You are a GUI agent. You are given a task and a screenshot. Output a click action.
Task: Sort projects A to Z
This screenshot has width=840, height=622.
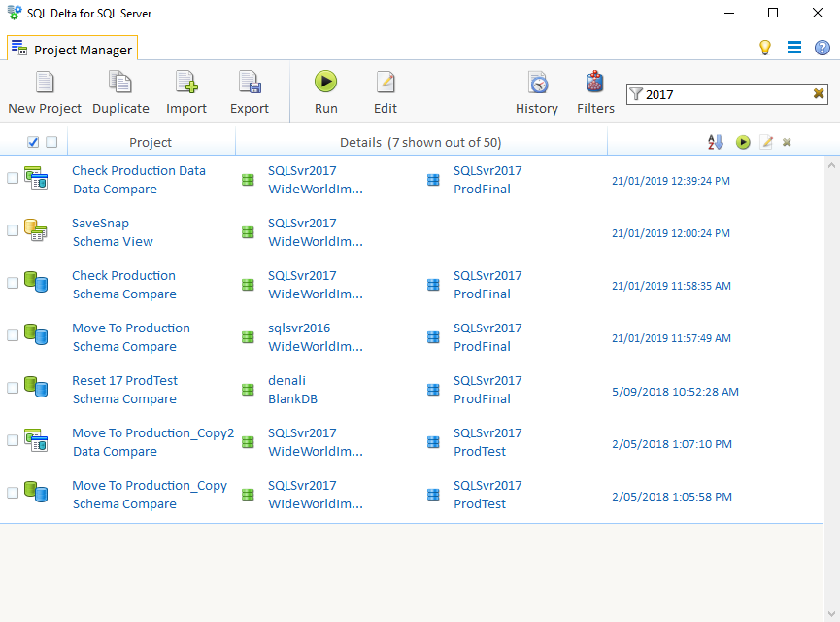(x=715, y=142)
